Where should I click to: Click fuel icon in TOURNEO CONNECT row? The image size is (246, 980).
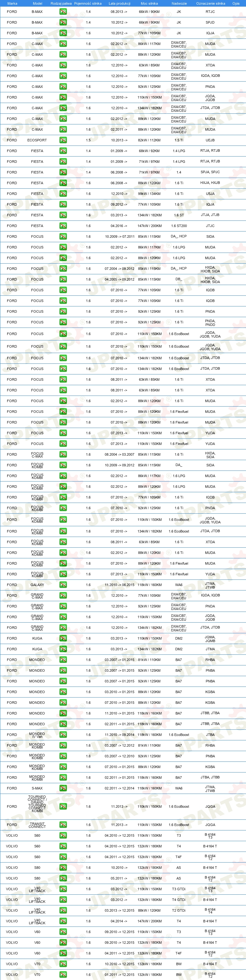tap(63, 806)
